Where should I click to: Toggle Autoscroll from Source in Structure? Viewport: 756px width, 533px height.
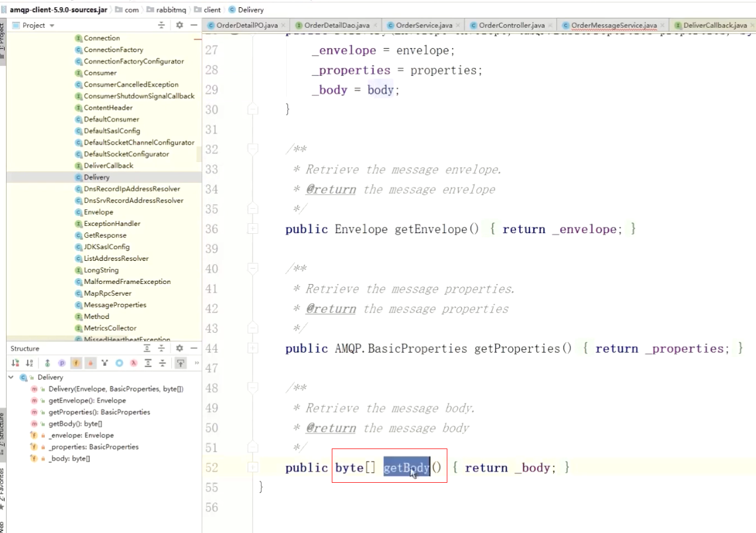[x=180, y=363]
